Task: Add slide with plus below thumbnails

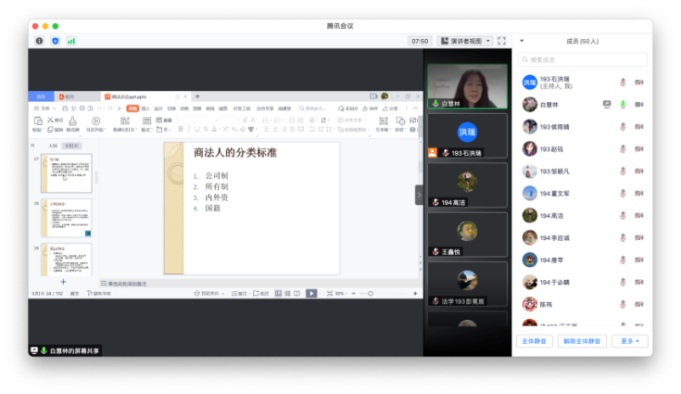Action: pyautogui.click(x=63, y=281)
